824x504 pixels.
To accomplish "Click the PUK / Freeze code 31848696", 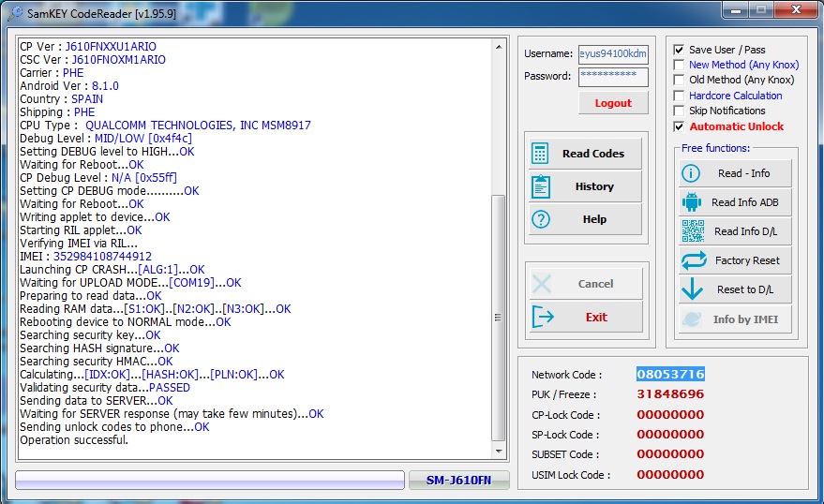I will pyautogui.click(x=670, y=393).
